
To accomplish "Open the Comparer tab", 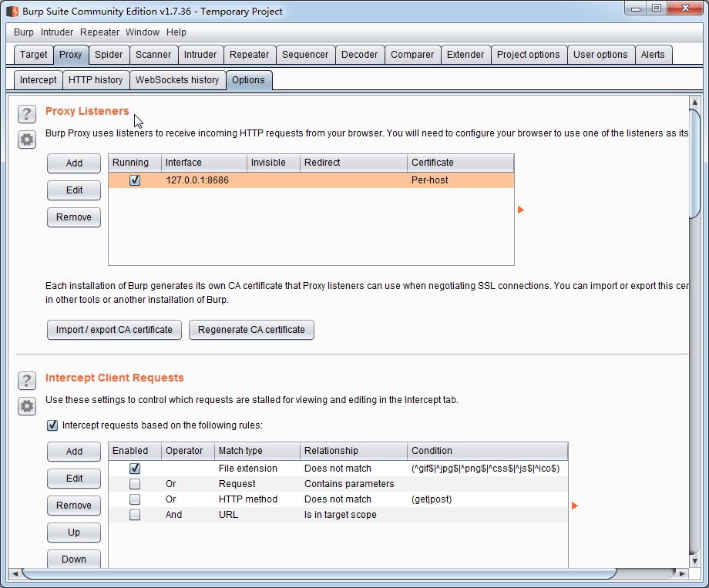I will pyautogui.click(x=412, y=55).
